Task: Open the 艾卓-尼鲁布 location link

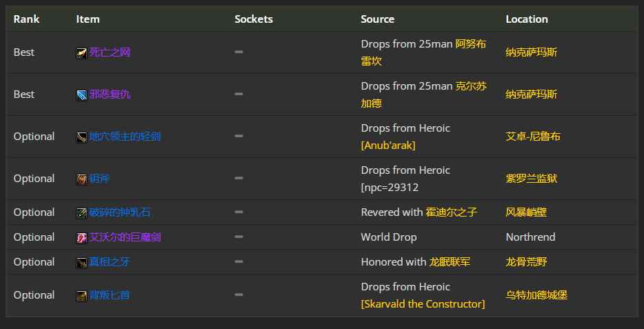Action: 532,137
